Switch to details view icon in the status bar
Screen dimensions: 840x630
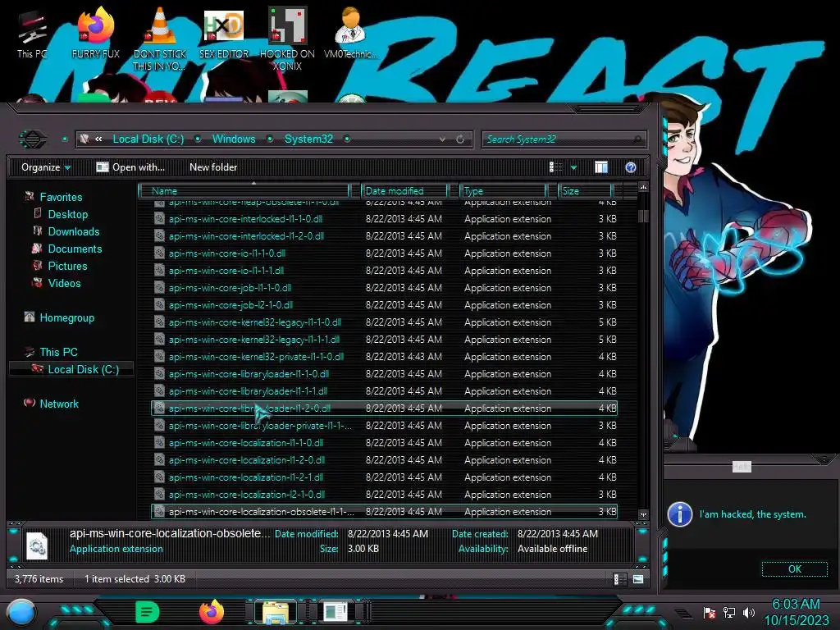pos(620,579)
